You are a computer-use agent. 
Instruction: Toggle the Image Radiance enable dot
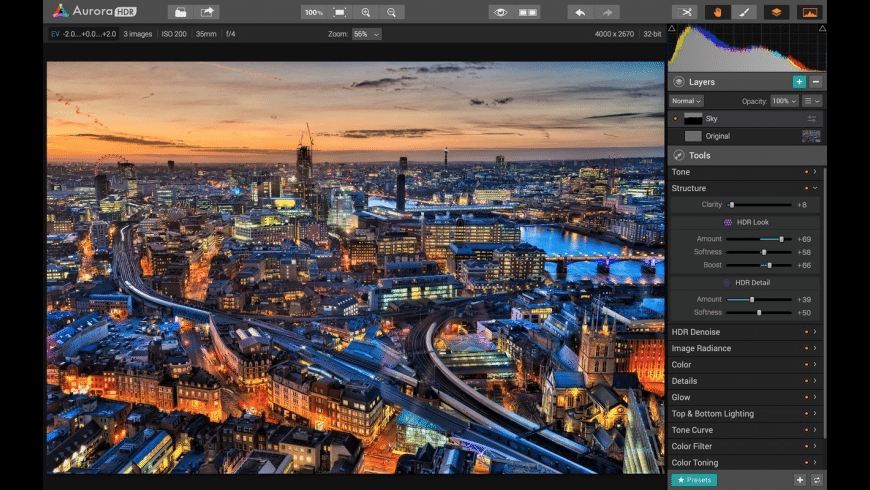pyautogui.click(x=806, y=348)
